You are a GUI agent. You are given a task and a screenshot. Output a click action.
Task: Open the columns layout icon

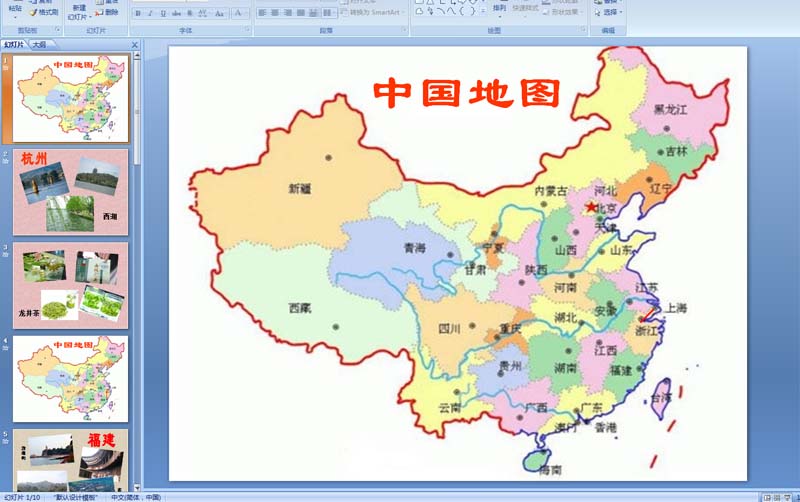(x=328, y=13)
